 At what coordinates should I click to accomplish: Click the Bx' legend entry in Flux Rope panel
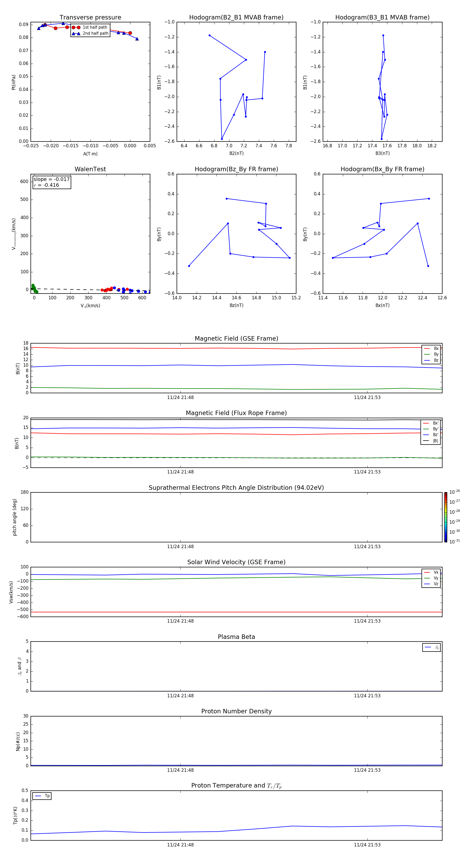[x=431, y=423]
